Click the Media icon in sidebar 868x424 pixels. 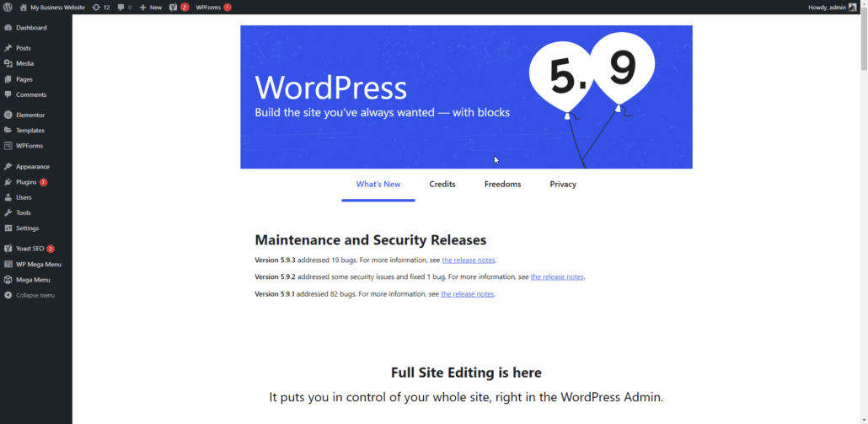(x=8, y=64)
